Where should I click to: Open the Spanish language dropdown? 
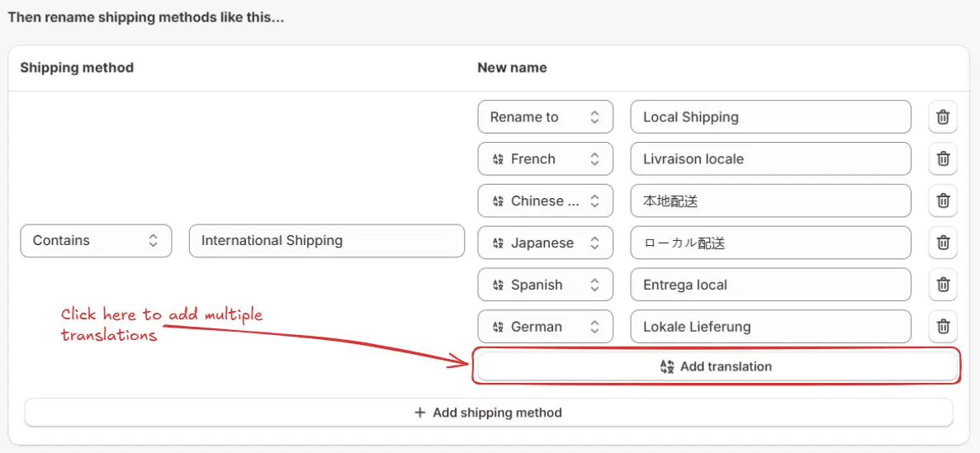(x=545, y=285)
